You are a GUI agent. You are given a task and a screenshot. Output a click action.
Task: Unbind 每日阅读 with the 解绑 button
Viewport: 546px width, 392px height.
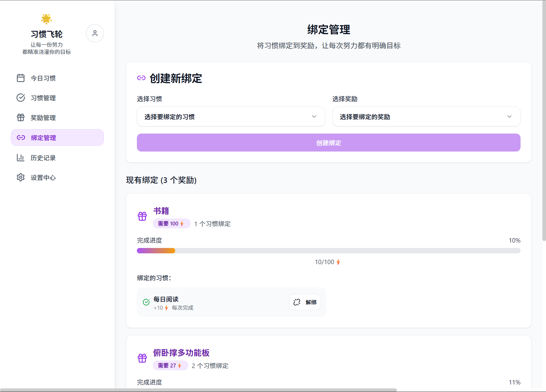305,302
